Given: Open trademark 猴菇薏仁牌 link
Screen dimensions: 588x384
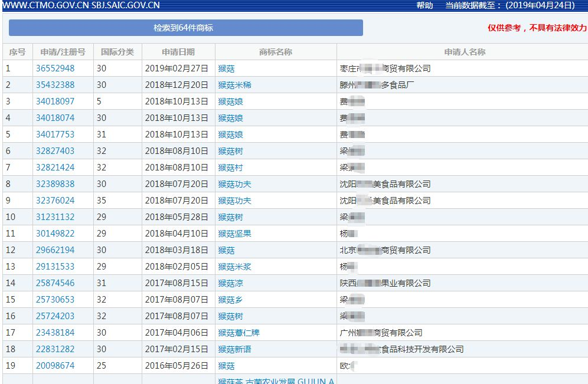Looking at the screenshot, I should point(239,333).
